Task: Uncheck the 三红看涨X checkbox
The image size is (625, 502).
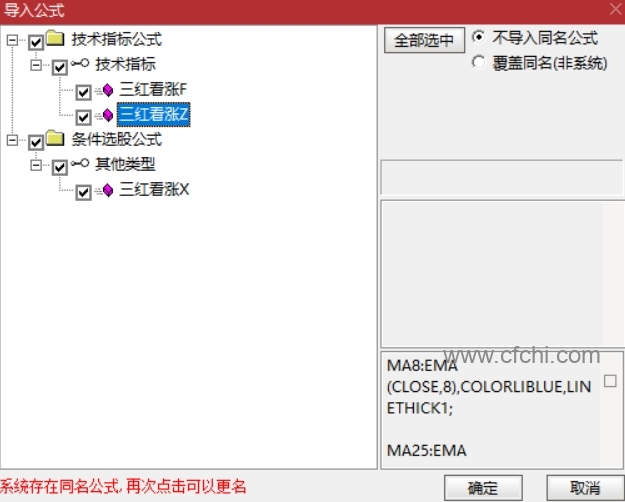Action: [83, 192]
